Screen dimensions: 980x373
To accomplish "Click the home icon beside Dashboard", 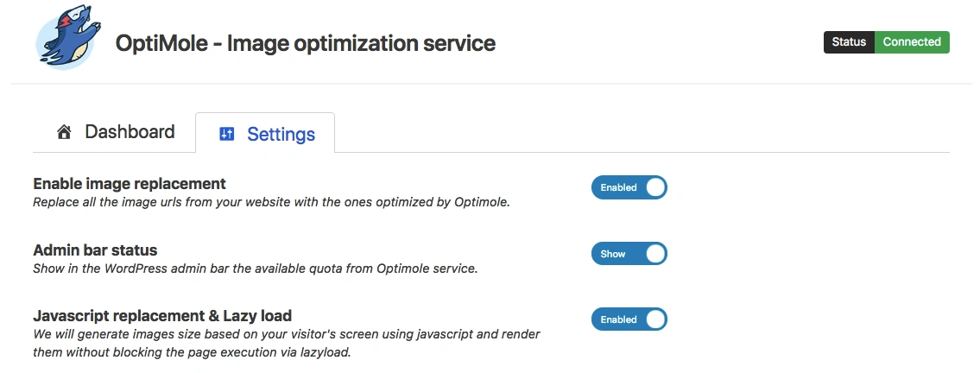I will [x=64, y=132].
